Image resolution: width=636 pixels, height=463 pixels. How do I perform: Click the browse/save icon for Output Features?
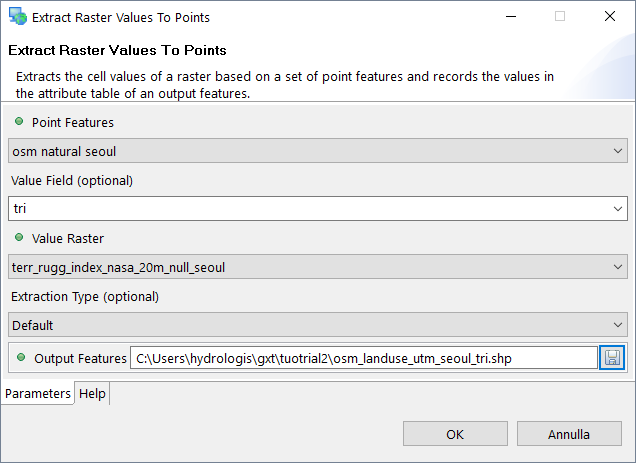pos(612,358)
